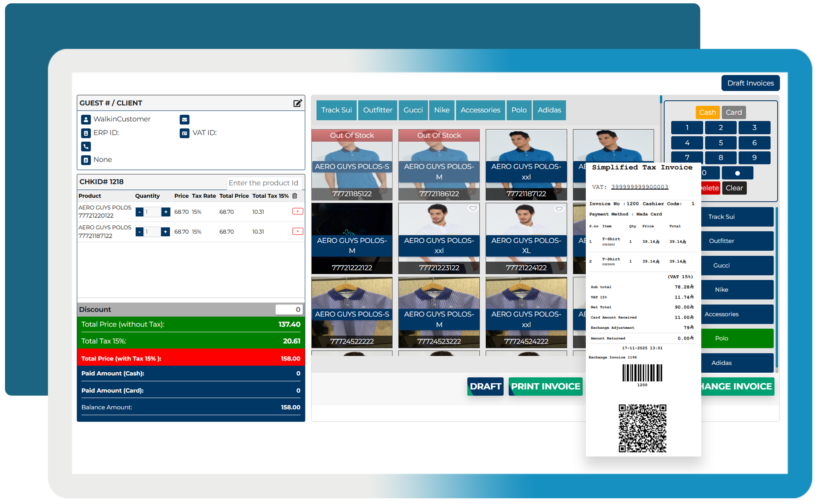Screen dimensions: 821x504
Task: Open the Gucci category tab
Action: click(413, 110)
